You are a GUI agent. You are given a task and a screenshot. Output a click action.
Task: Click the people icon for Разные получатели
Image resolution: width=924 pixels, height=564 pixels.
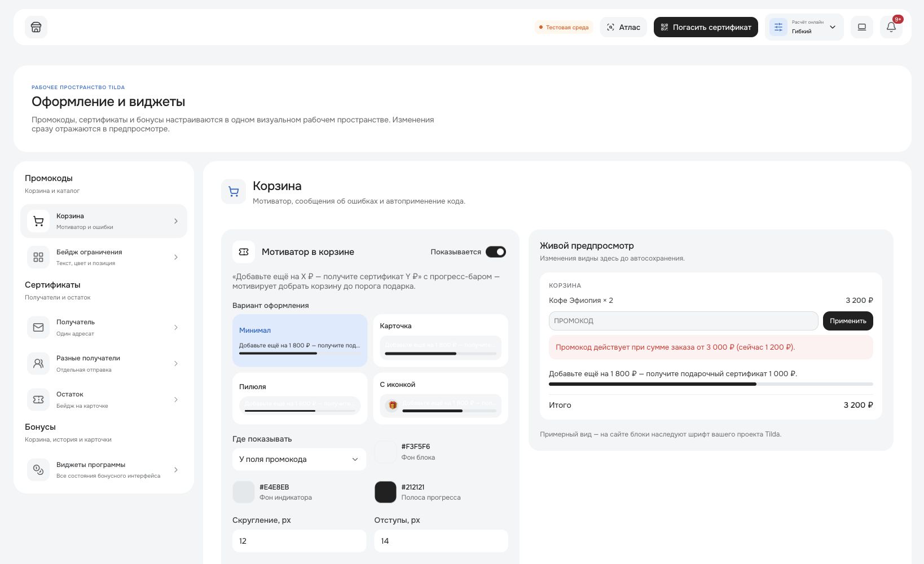(38, 363)
